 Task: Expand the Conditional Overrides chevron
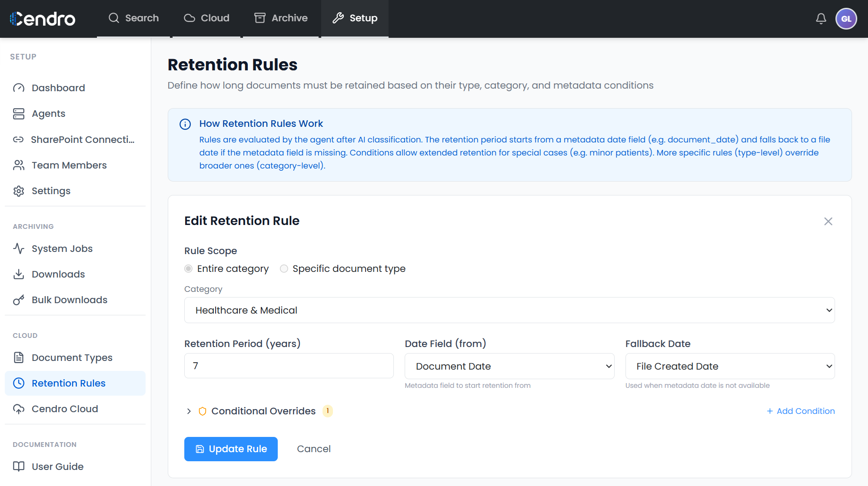coord(189,411)
